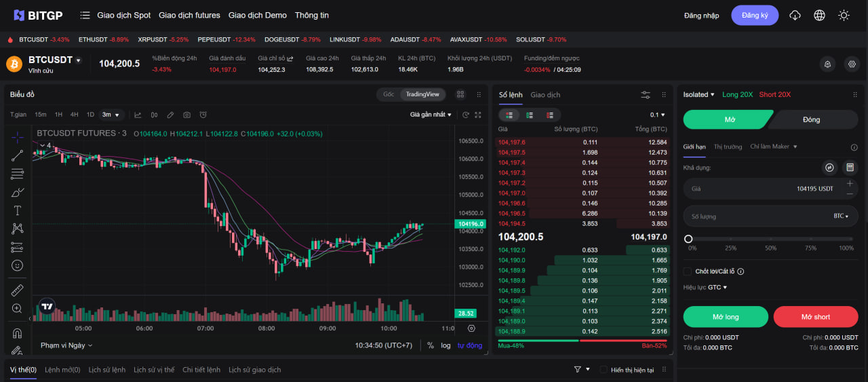This screenshot has width=868, height=382.
Task: Switch the chart to TradingView mode
Action: [x=422, y=94]
